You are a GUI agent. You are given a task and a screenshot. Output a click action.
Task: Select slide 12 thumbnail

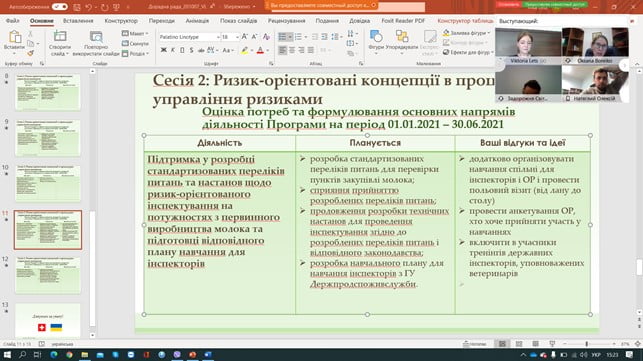pos(48,275)
